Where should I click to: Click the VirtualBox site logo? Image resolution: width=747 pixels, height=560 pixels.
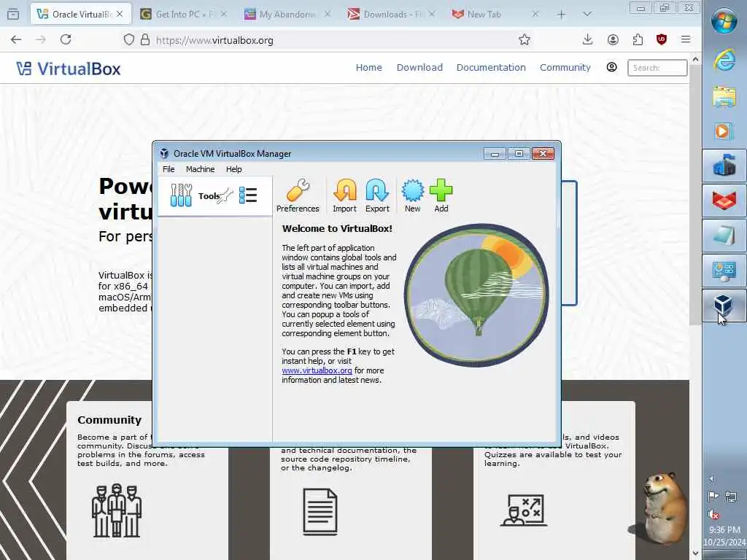pyautogui.click(x=69, y=69)
